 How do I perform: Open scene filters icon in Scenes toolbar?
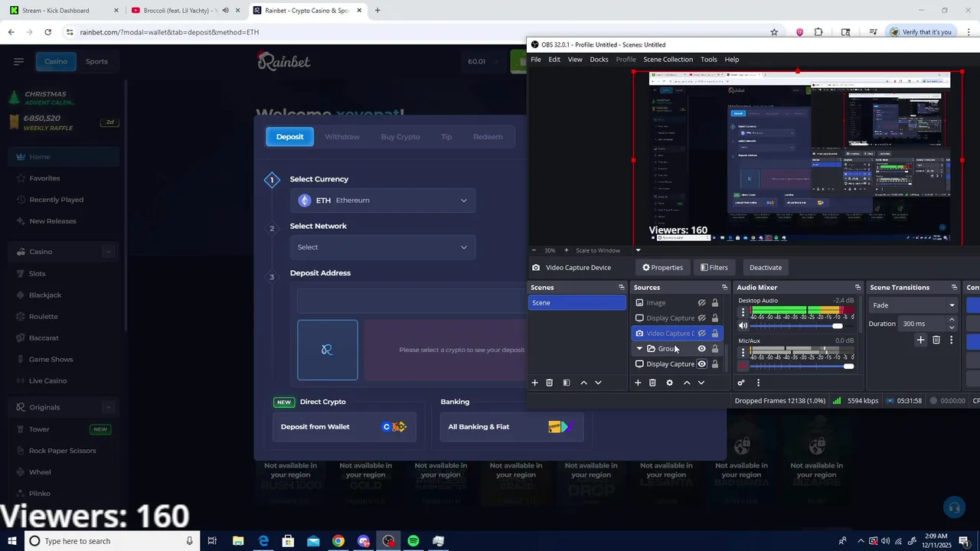[567, 383]
